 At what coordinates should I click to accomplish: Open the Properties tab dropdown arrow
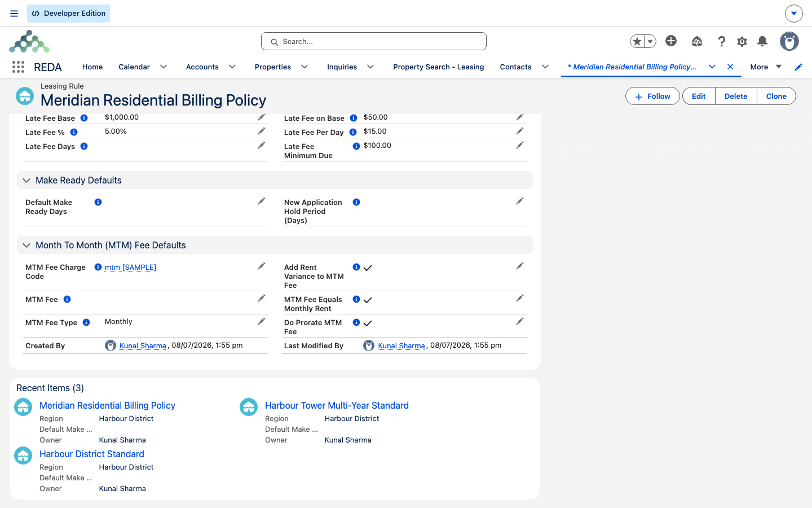click(304, 67)
